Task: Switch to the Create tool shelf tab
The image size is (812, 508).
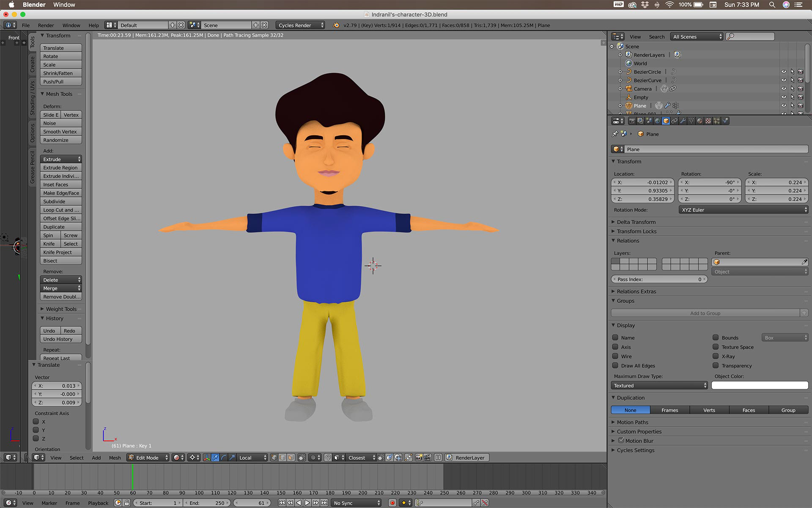Action: tap(32, 65)
